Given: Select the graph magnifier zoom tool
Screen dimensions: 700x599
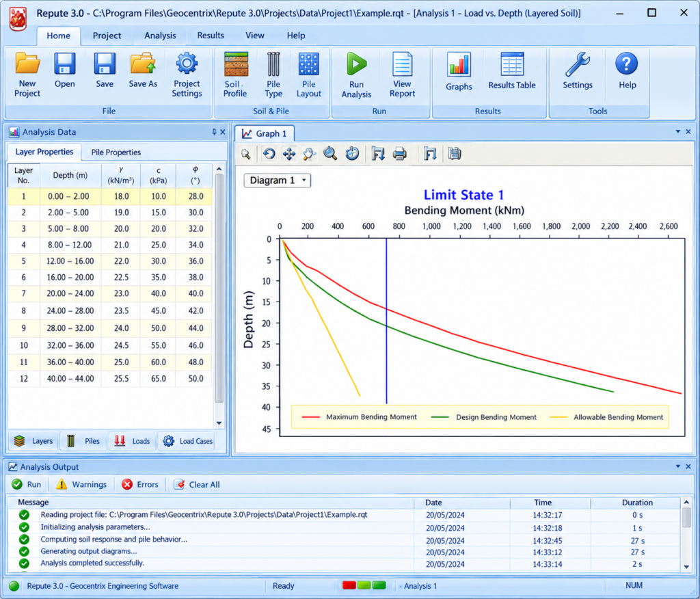Looking at the screenshot, I should pyautogui.click(x=330, y=154).
